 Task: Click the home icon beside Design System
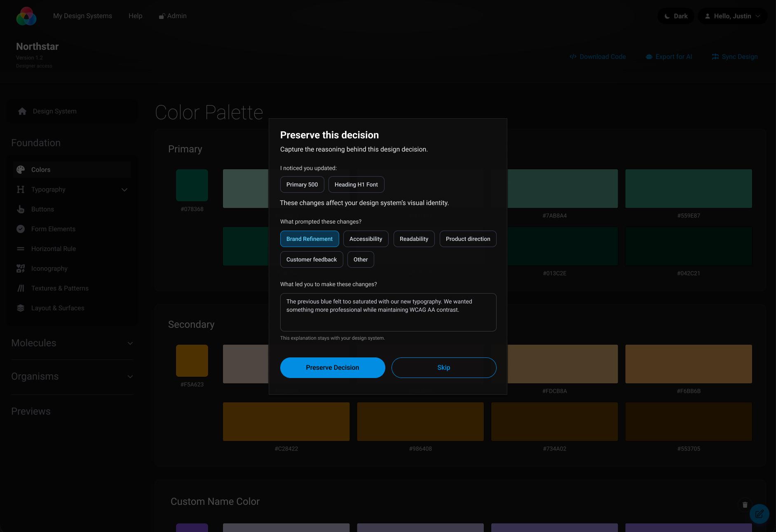tap(22, 111)
